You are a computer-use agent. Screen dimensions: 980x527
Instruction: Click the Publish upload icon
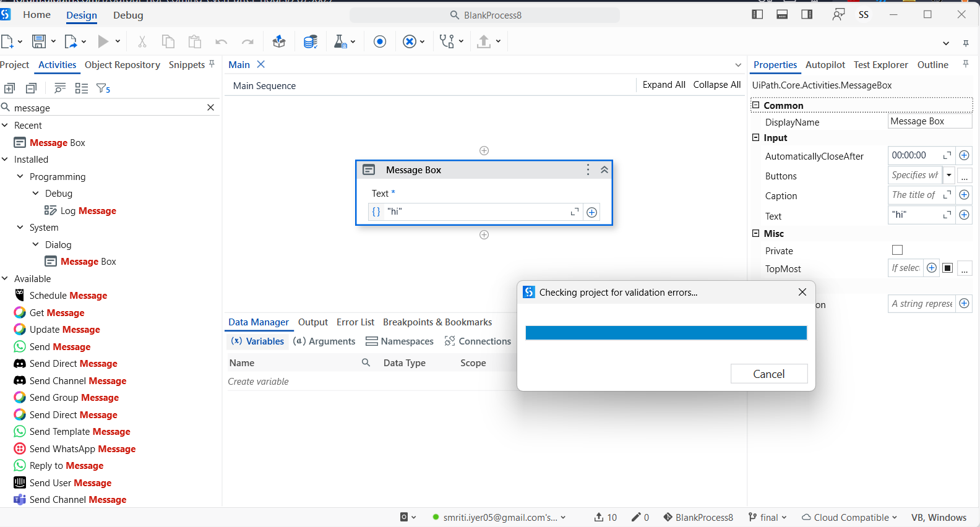(484, 41)
